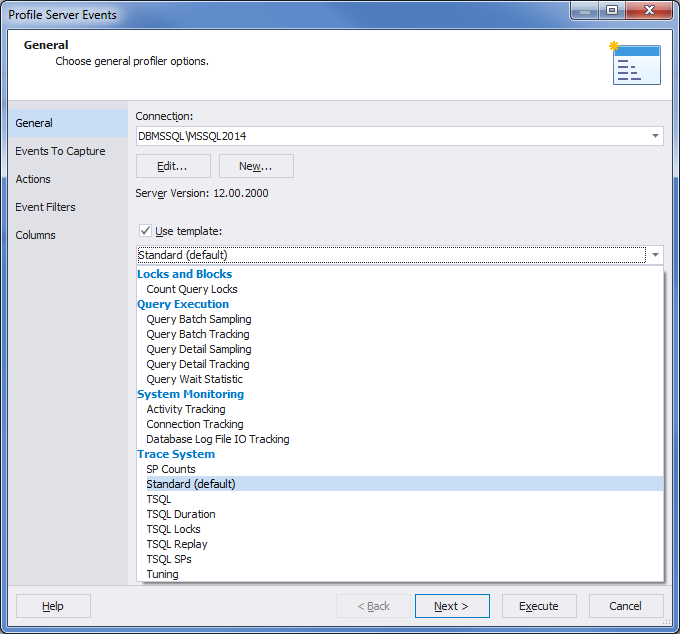Expand the Connection dropdown arrow
The image size is (680, 634).
(x=655, y=136)
